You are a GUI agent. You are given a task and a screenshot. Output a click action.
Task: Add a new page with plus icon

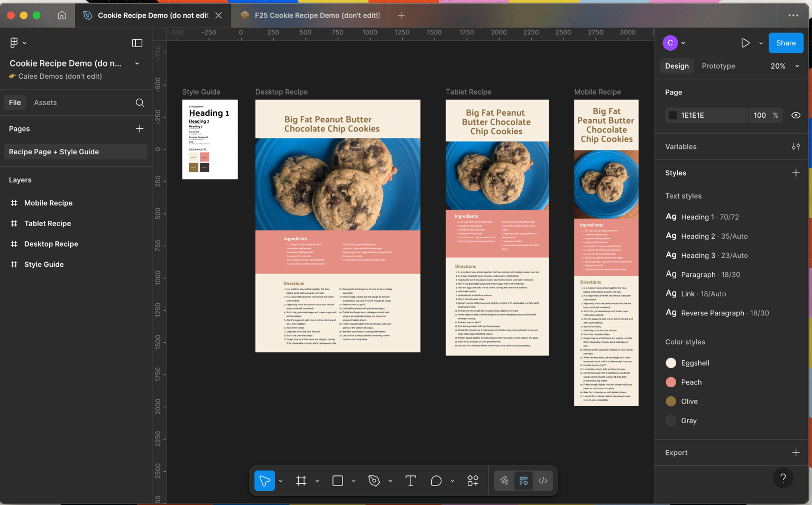click(x=140, y=128)
